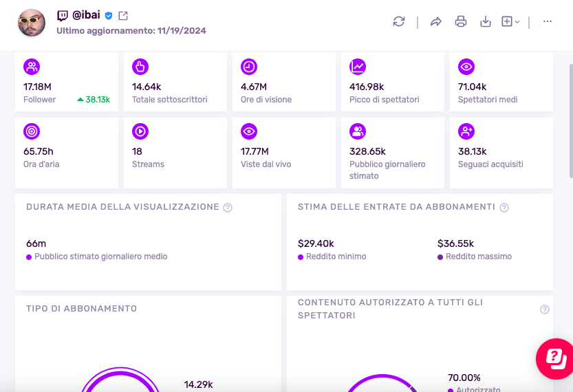Click the $36.55k Reddito massimo value
Image resolution: width=573 pixels, height=392 pixels.
coord(455,243)
